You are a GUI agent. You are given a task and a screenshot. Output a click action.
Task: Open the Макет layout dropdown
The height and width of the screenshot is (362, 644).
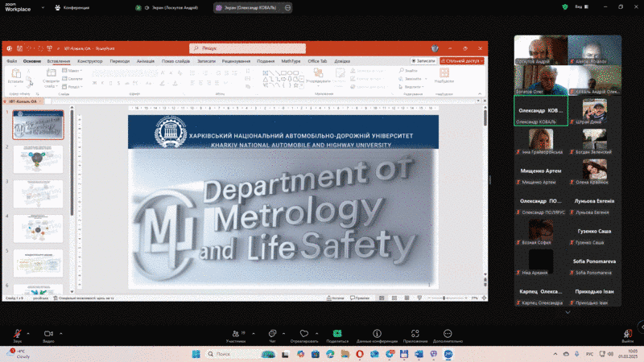72,71
